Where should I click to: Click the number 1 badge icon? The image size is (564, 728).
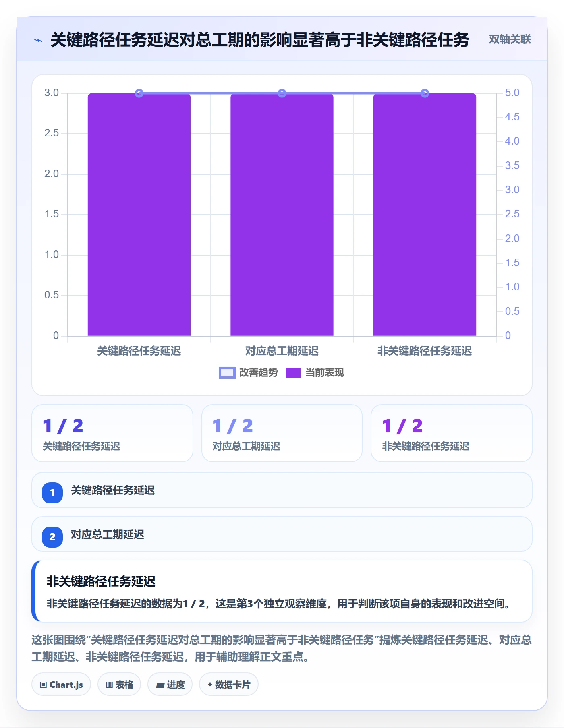[52, 492]
